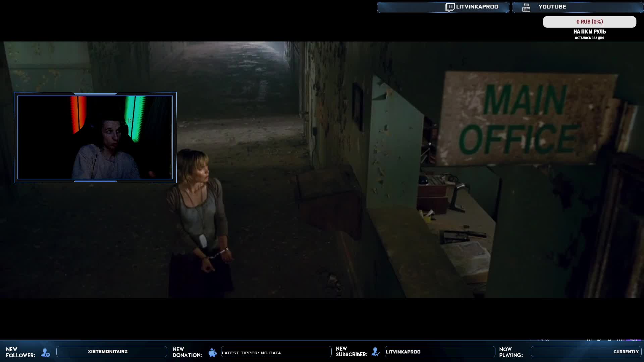This screenshot has height=362, width=644.
Task: Click the Twitch logo icon beside LITVINKAPROO
Action: point(450,7)
